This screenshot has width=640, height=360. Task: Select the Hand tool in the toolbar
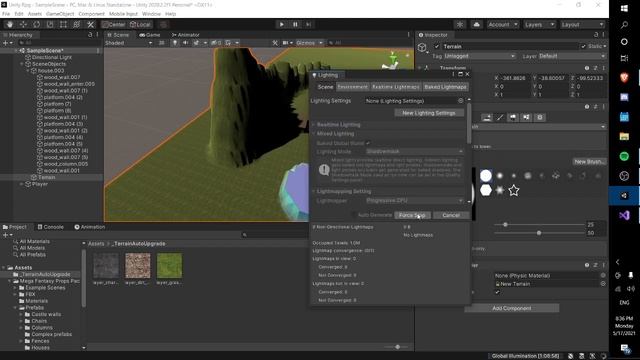[10, 24]
